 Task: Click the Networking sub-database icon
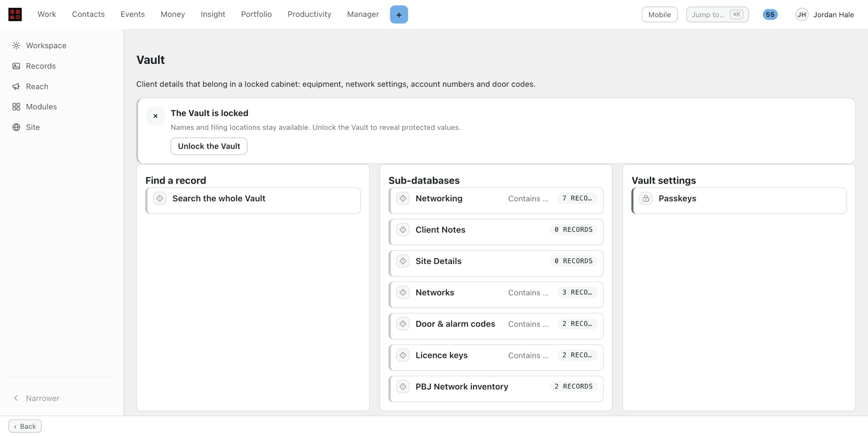(403, 199)
